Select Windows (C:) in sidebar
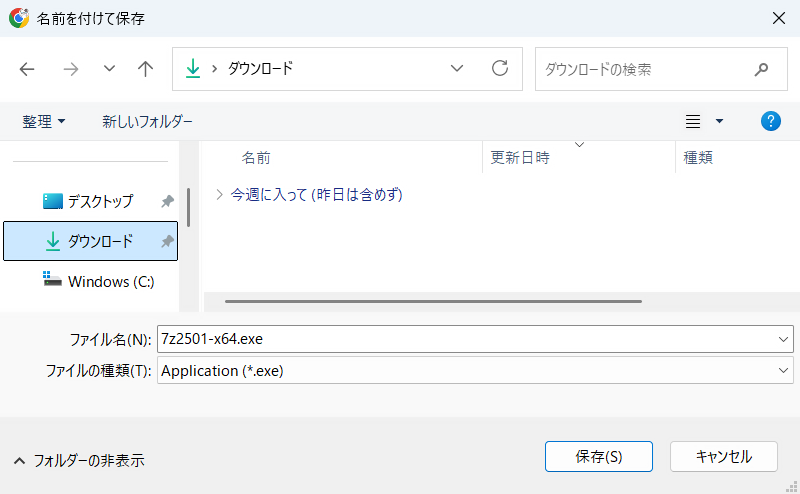Screen dimensions: 800x494 click(110, 282)
